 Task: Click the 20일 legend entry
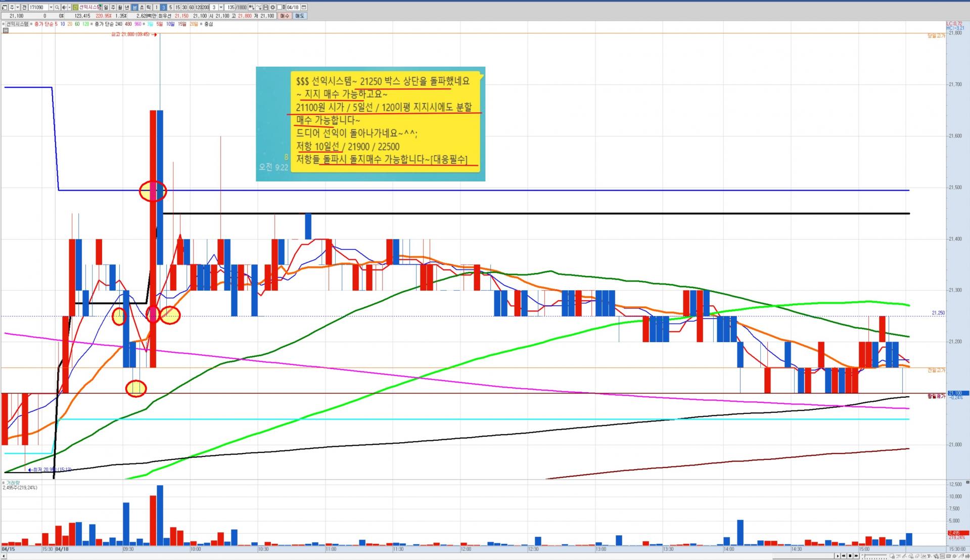(x=194, y=24)
